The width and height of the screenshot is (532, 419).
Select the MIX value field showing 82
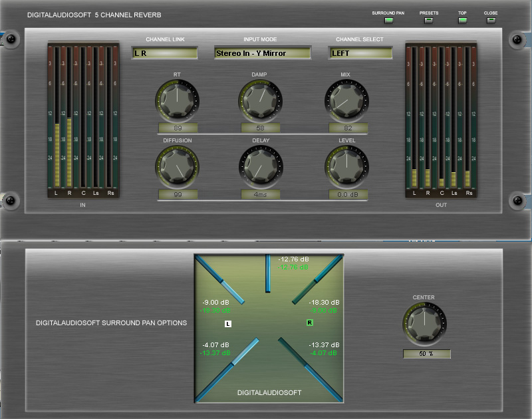coord(348,128)
